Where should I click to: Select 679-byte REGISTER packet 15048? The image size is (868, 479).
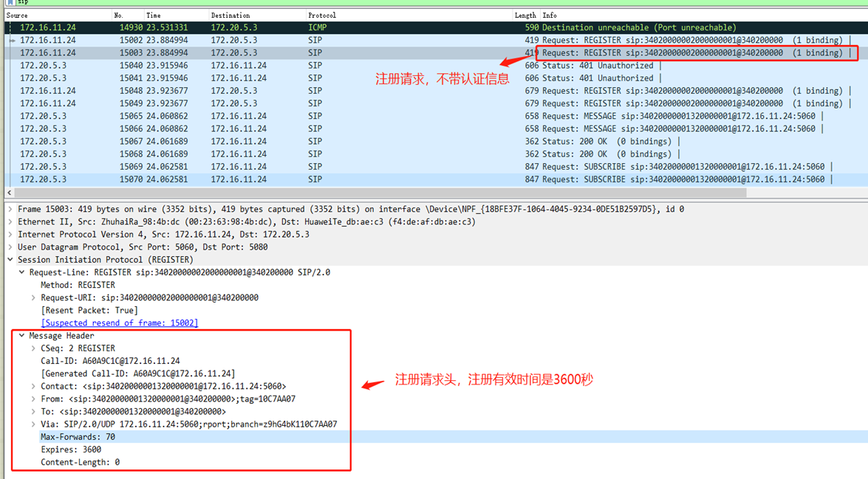click(436, 91)
